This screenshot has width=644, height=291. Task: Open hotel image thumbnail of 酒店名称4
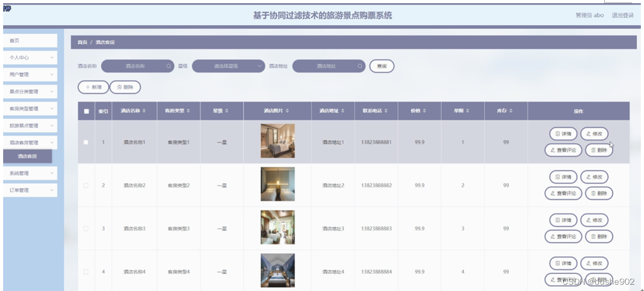(277, 270)
